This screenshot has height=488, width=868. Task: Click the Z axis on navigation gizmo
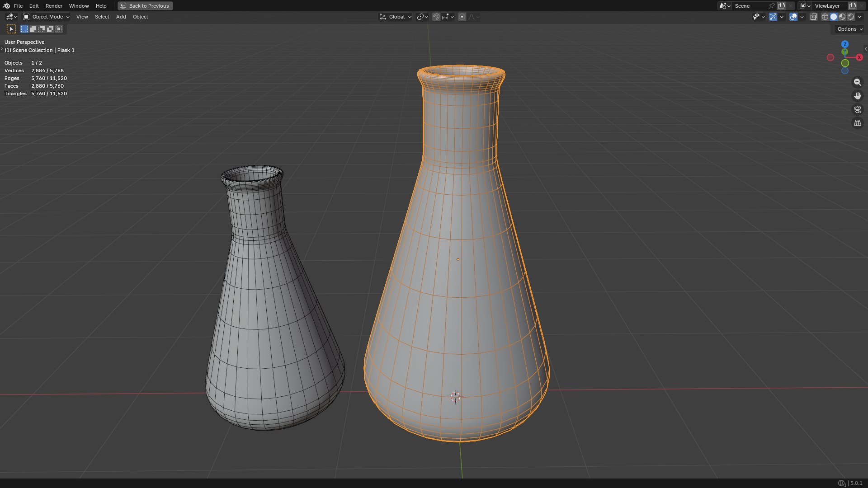[x=844, y=44]
